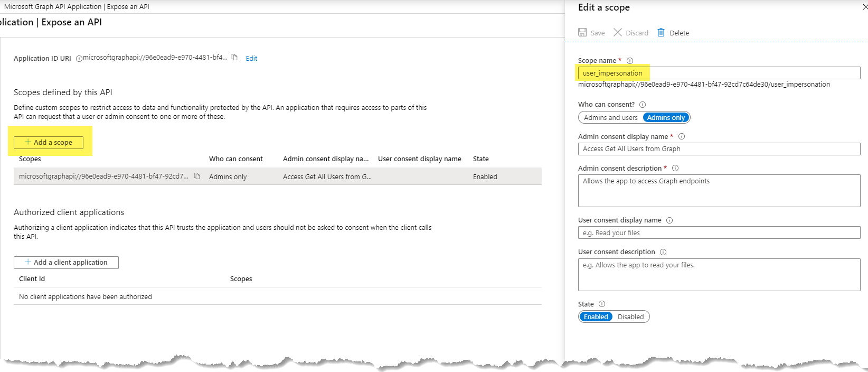Close the Edit a scope panel

coord(864,7)
